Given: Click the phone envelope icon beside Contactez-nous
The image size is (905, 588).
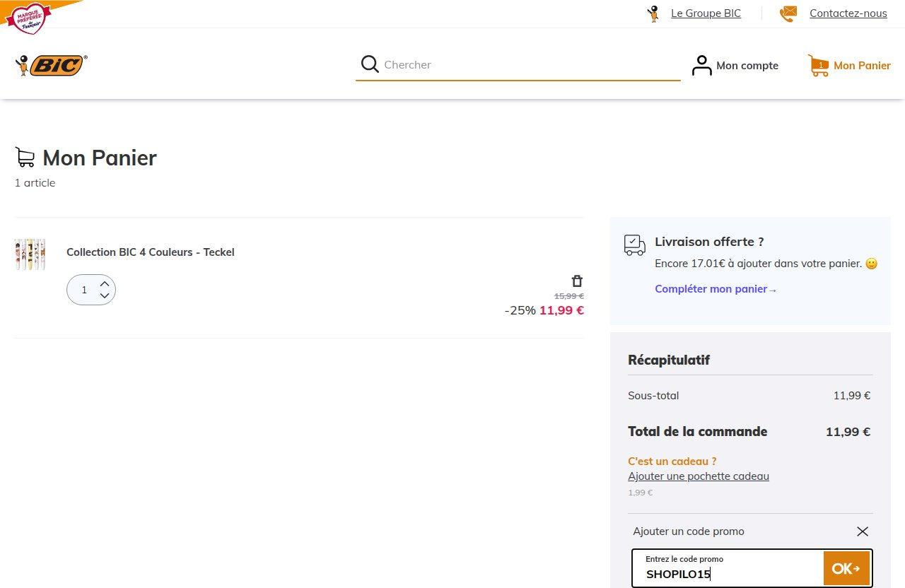Looking at the screenshot, I should tap(788, 13).
